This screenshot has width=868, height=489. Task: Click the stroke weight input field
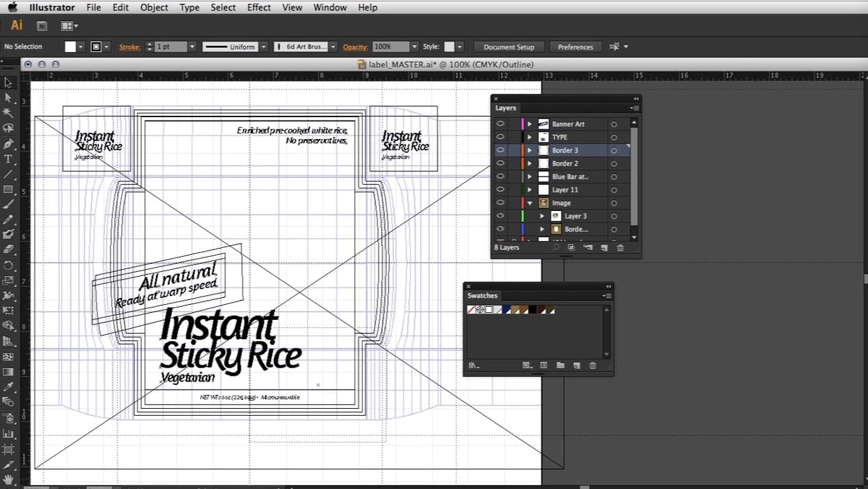point(170,47)
